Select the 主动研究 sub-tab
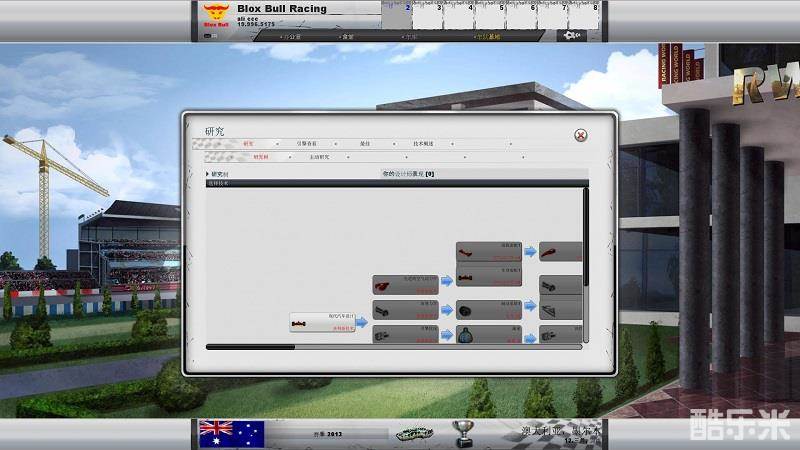The image size is (800, 450). 319,157
